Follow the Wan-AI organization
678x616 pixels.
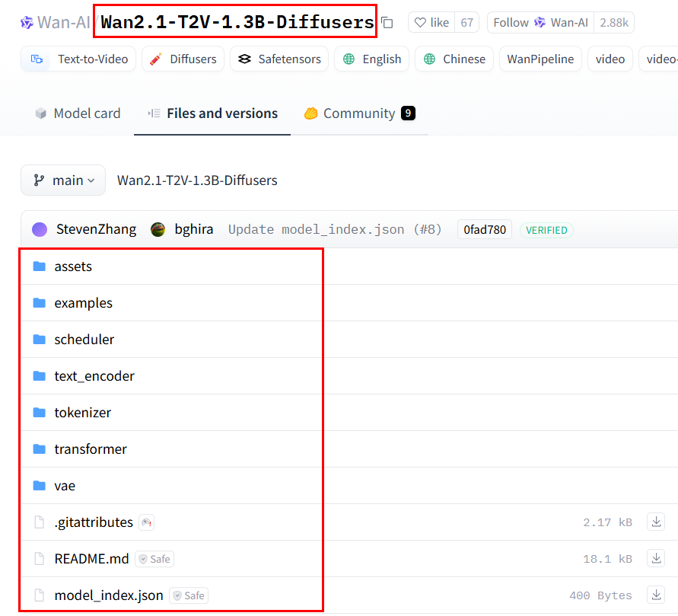click(x=540, y=23)
